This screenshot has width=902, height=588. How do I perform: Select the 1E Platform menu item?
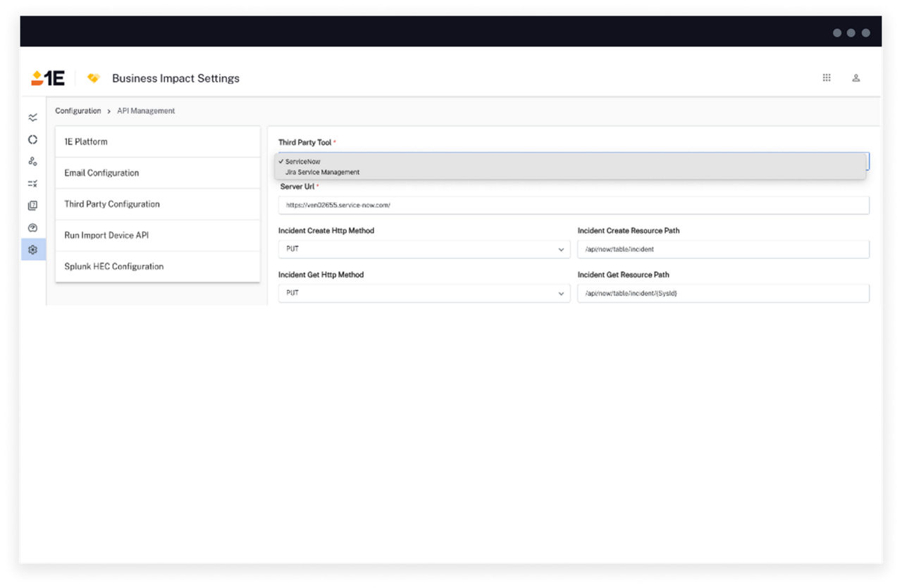point(158,142)
